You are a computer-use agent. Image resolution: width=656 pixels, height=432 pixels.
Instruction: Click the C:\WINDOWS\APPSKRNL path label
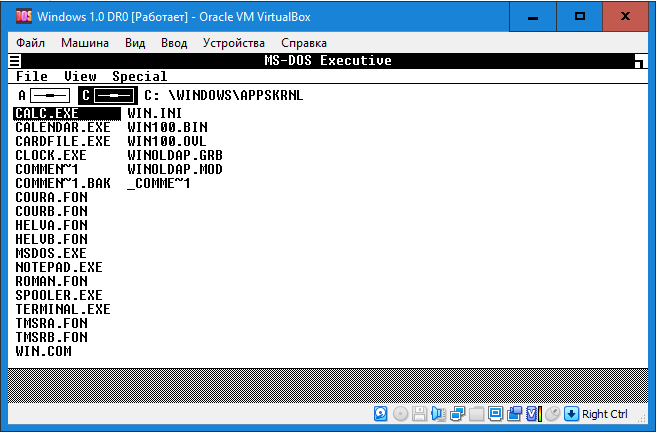point(223,95)
